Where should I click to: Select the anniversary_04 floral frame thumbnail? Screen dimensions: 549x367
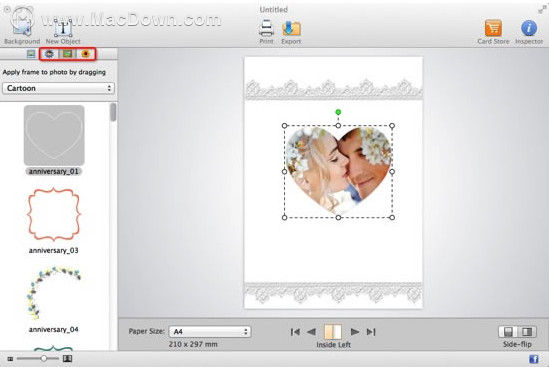(54, 293)
